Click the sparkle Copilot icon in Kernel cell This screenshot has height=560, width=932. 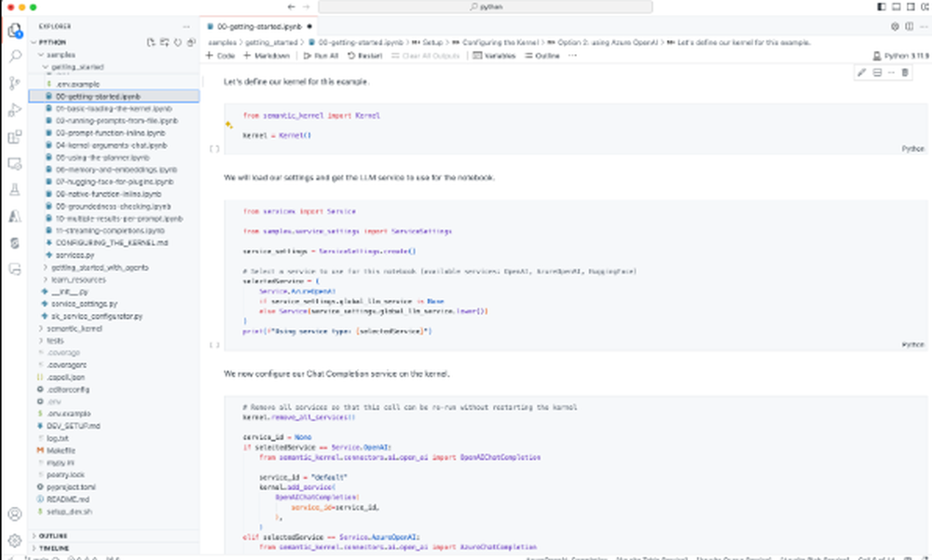pyautogui.click(x=229, y=125)
